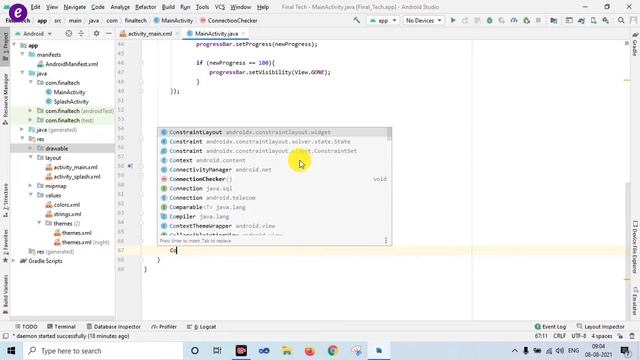640x360 pixels.
Task: Click the Make Project hammer icon
Action: (357, 20)
